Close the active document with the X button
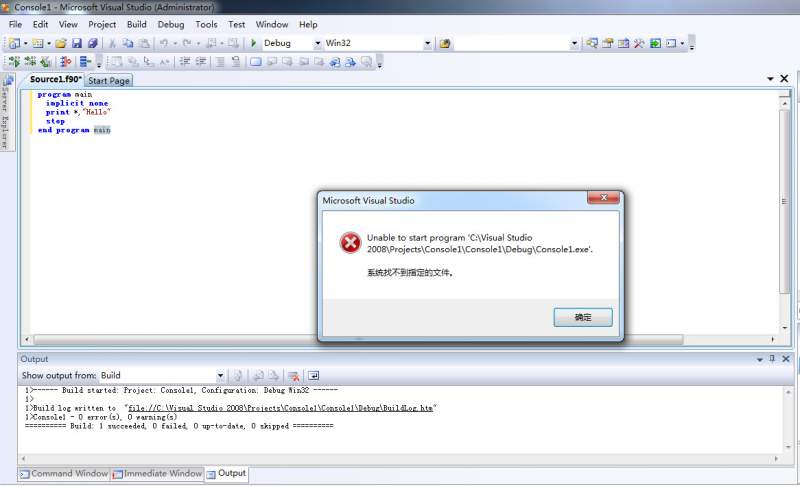The height and width of the screenshot is (486, 800). pyautogui.click(x=784, y=79)
